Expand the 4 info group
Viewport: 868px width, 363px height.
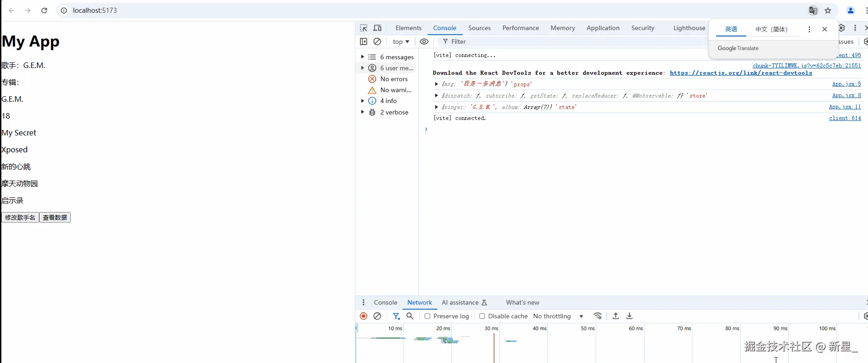coord(363,101)
